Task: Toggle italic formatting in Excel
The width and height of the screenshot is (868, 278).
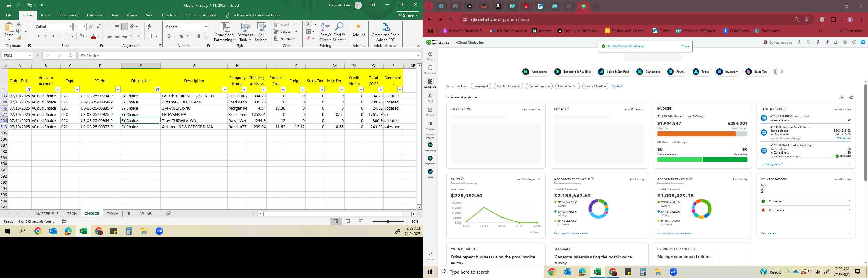Action: (45, 36)
